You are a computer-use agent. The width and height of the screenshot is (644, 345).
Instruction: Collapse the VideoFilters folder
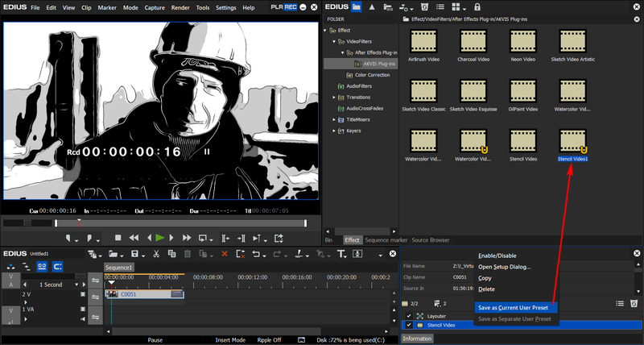(x=334, y=42)
